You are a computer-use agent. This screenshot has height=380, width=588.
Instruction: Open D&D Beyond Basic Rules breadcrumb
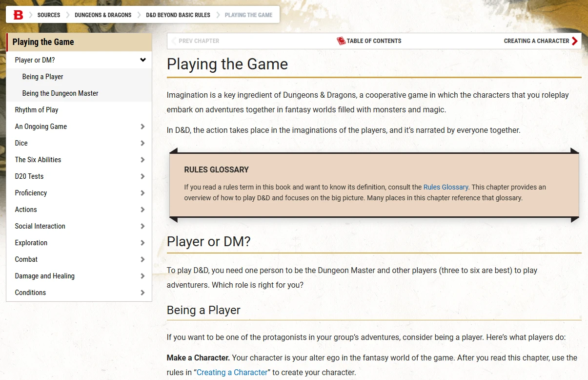pos(178,15)
